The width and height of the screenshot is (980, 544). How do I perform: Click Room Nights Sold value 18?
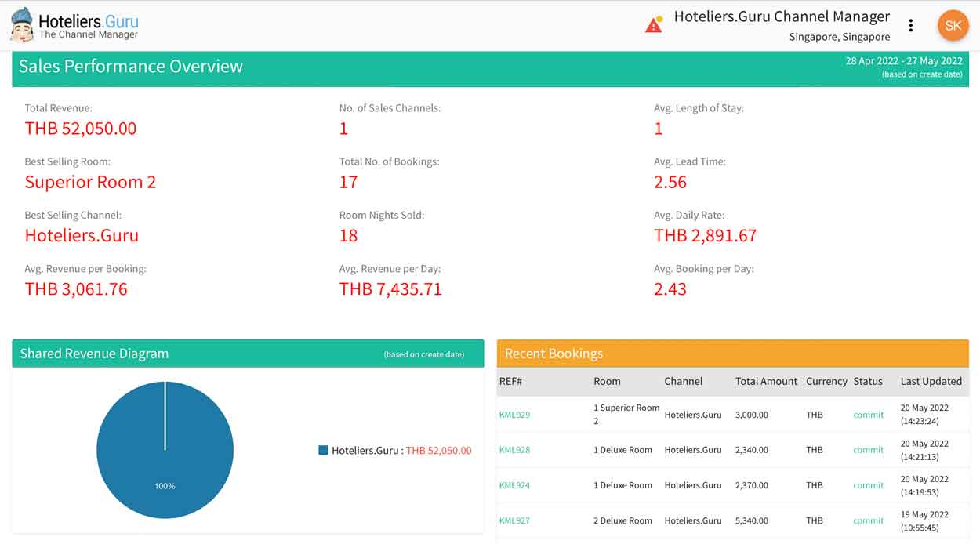pos(348,235)
